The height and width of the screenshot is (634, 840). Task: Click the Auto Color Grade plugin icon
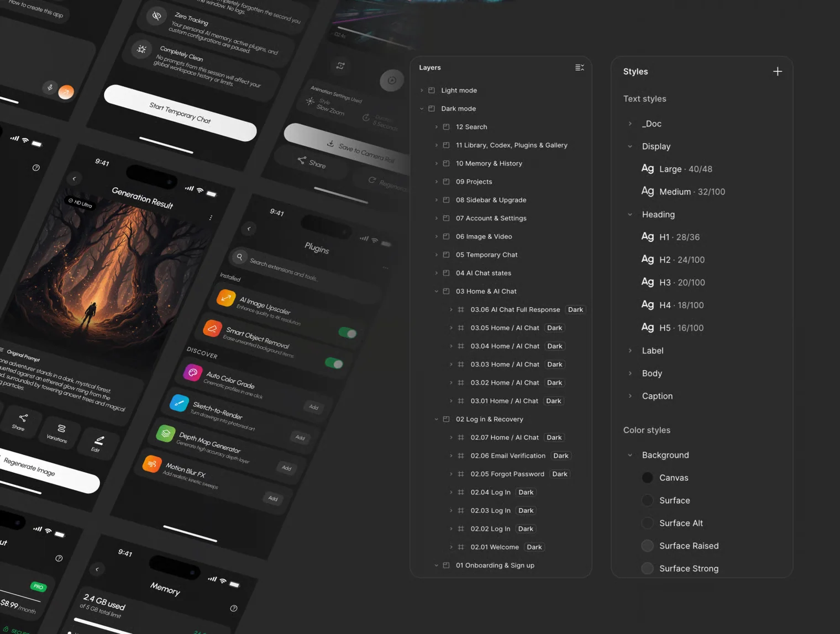pyautogui.click(x=192, y=373)
